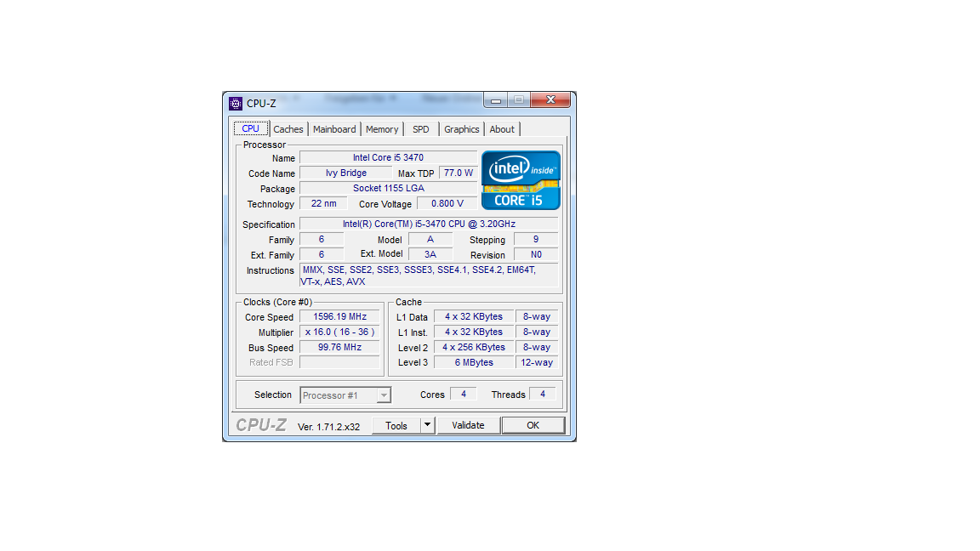The height and width of the screenshot is (551, 980).
Task: Minimize the CPU-Z window
Action: pyautogui.click(x=496, y=100)
